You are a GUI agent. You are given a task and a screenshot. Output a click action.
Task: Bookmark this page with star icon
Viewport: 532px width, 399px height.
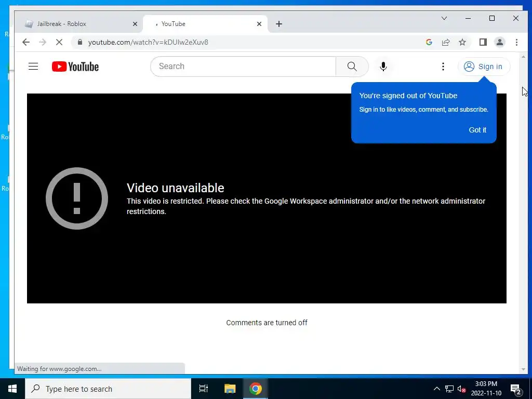click(462, 42)
